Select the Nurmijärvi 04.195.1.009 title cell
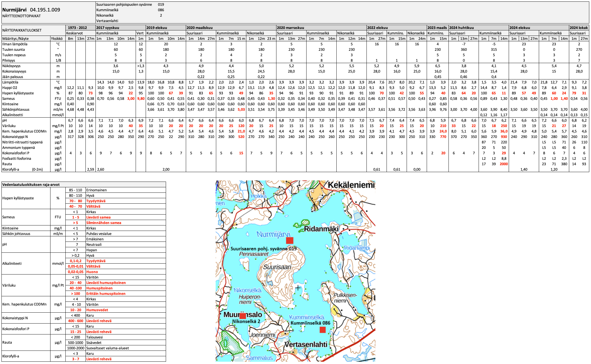 click(31, 10)
